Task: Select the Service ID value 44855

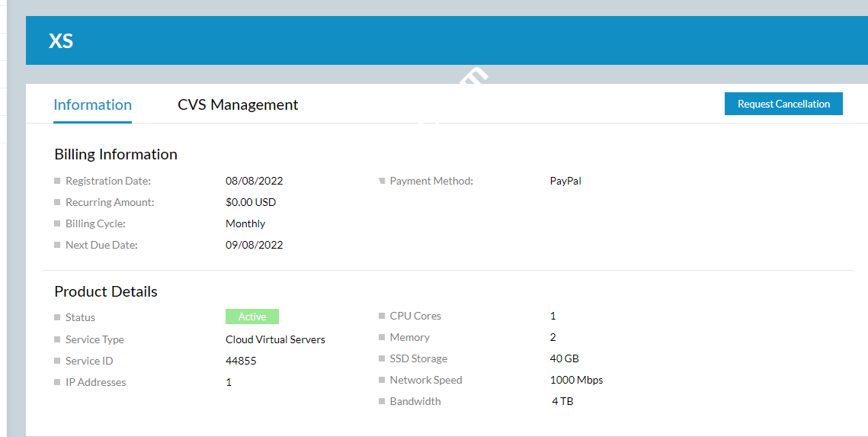Action: [241, 361]
